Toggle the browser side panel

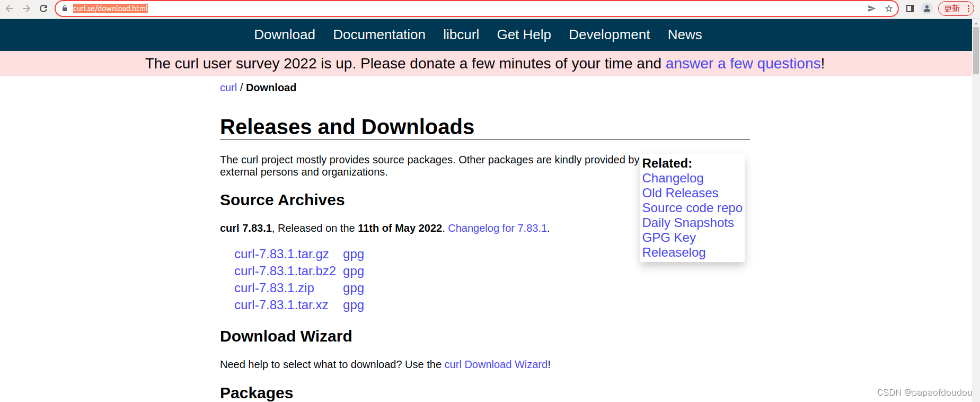pyautogui.click(x=910, y=8)
